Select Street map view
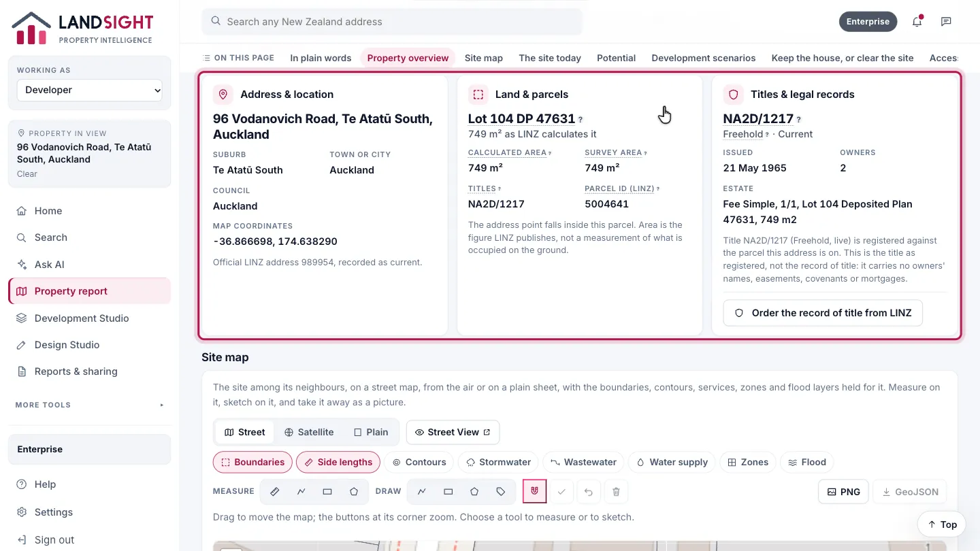980x551 pixels. (245, 432)
